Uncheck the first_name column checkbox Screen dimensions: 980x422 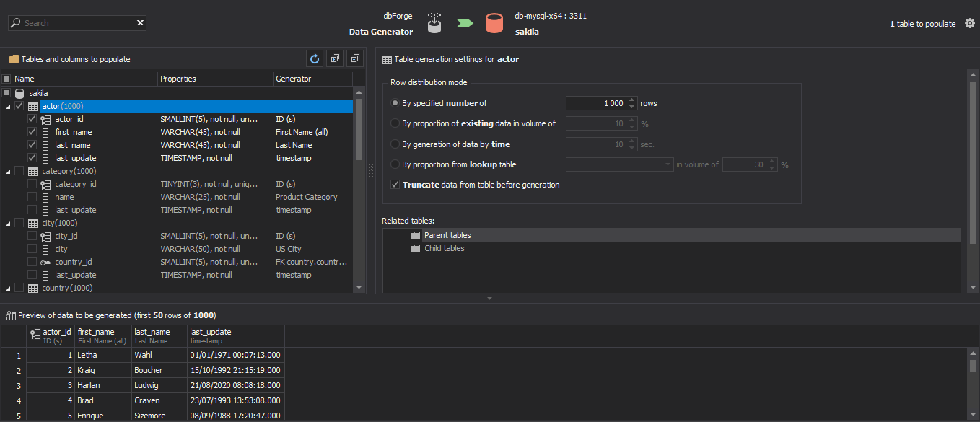pos(32,132)
